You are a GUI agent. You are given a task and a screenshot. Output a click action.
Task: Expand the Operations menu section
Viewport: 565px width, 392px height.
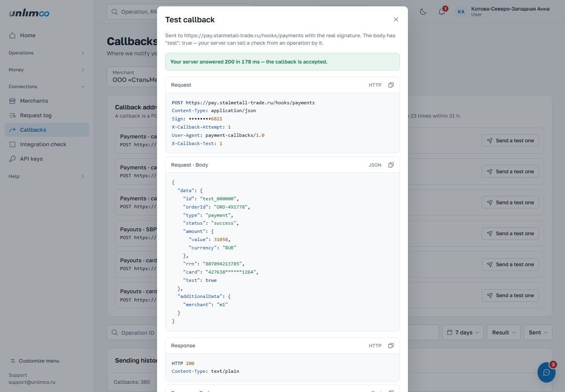coord(47,53)
